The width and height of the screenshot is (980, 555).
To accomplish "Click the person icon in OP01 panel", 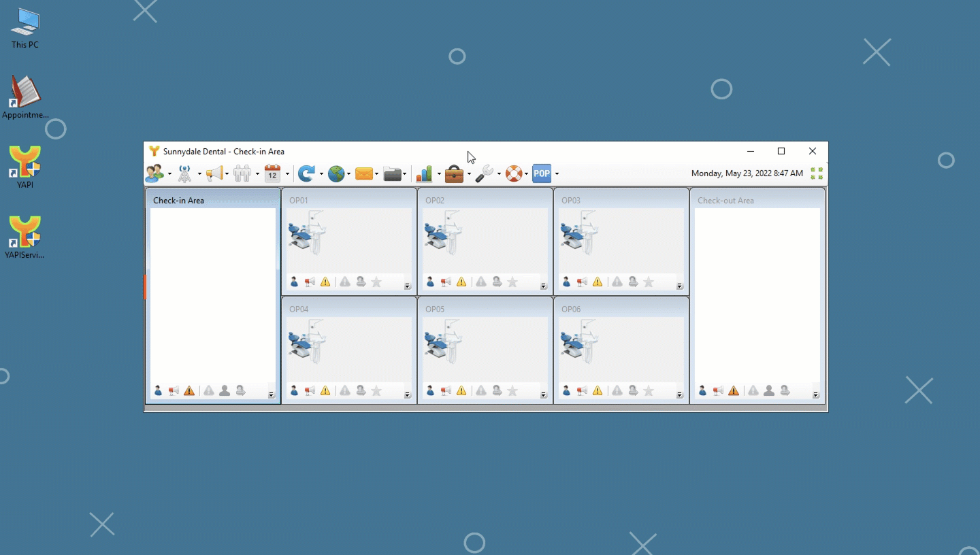I will coord(294,282).
